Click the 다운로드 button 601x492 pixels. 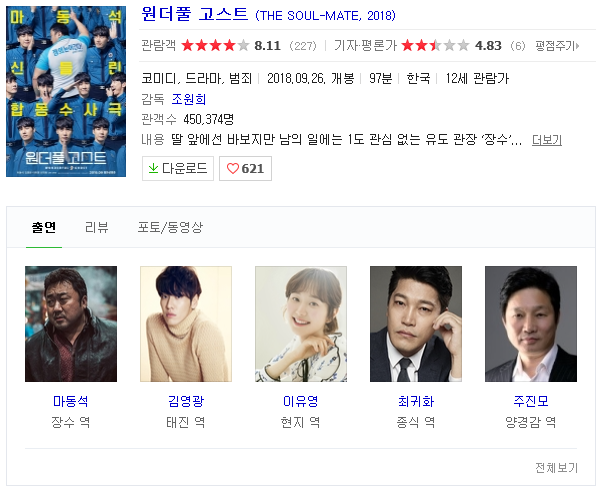tap(178, 168)
